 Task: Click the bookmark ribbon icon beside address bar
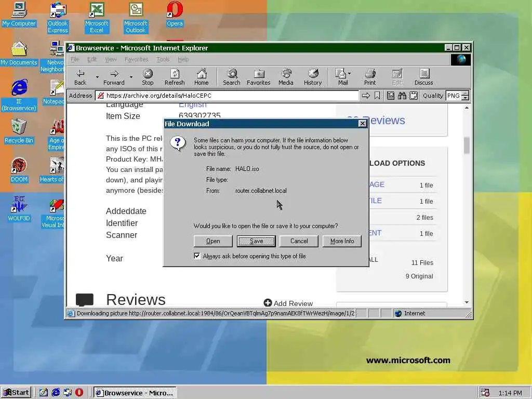(x=377, y=96)
